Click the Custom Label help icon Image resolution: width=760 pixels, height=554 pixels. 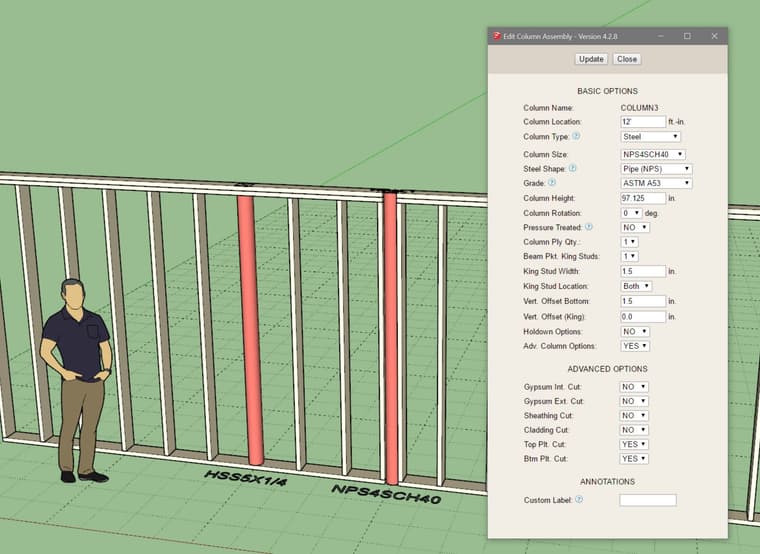pos(579,499)
